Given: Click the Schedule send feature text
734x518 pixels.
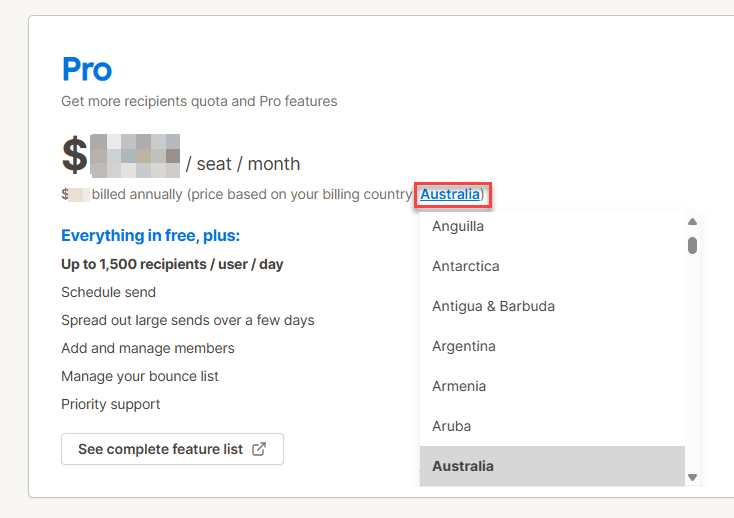Looking at the screenshot, I should pos(108,292).
